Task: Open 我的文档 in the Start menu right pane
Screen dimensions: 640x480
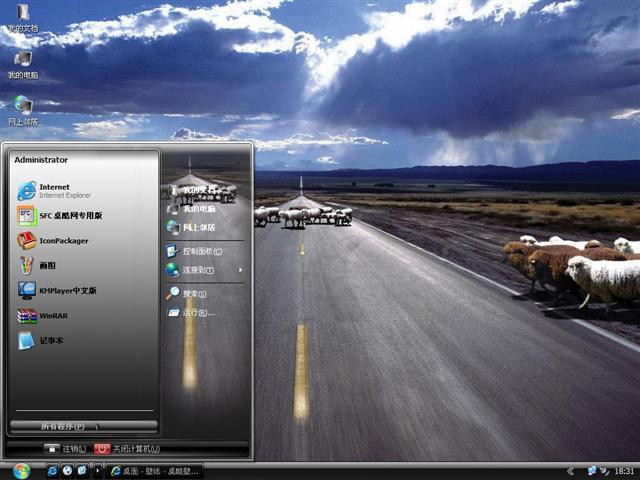Action: point(192,191)
